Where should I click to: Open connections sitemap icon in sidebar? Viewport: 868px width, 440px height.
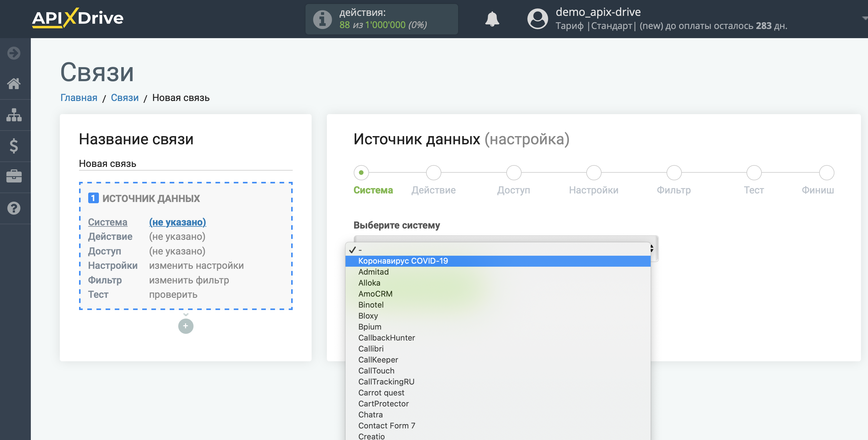tap(14, 115)
